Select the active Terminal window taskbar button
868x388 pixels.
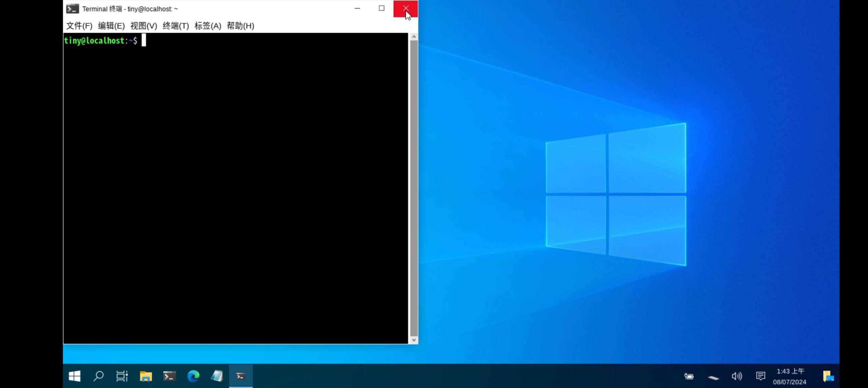[241, 376]
